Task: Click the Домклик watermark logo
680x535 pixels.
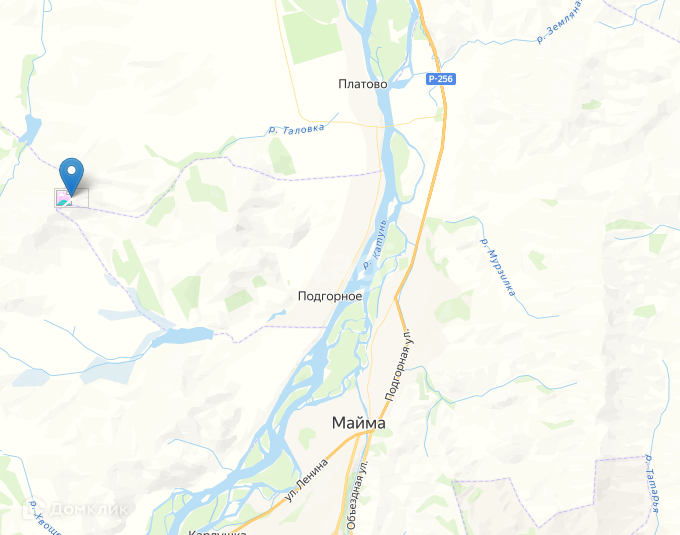Action: [76, 509]
